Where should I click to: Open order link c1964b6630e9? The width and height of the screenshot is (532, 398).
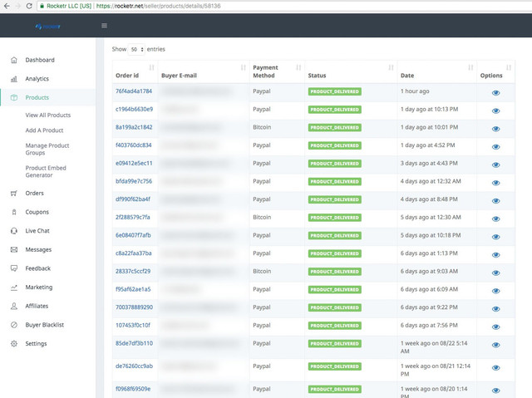pyautogui.click(x=134, y=109)
